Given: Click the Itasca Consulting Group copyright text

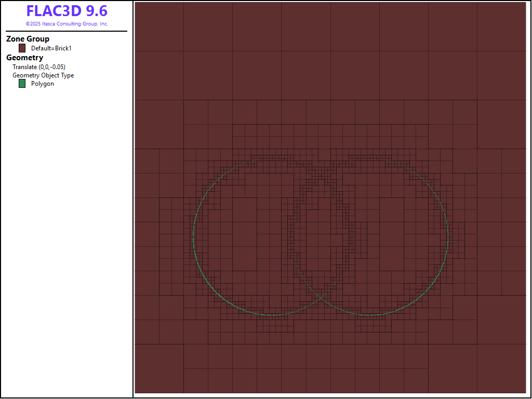Looking at the screenshot, I should point(66,24).
